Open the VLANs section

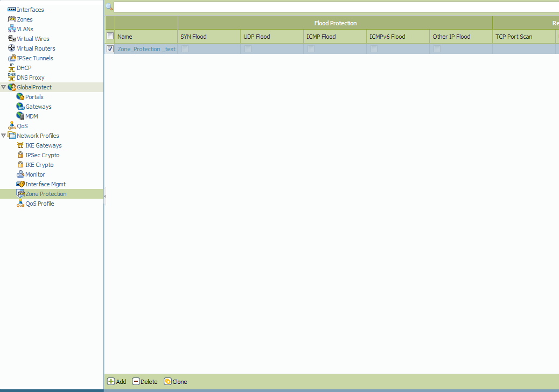pyautogui.click(x=25, y=29)
